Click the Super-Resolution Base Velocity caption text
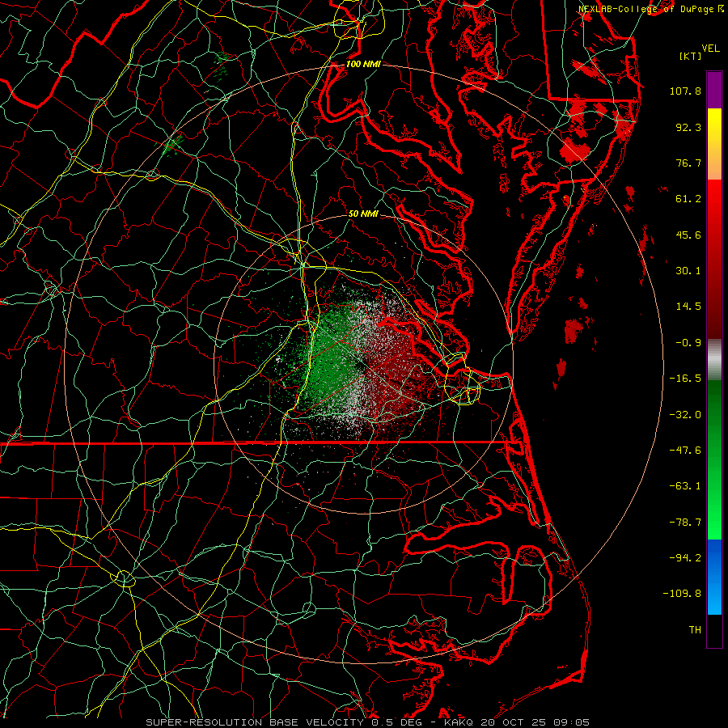Image resolution: width=728 pixels, height=728 pixels. pyautogui.click(x=368, y=722)
